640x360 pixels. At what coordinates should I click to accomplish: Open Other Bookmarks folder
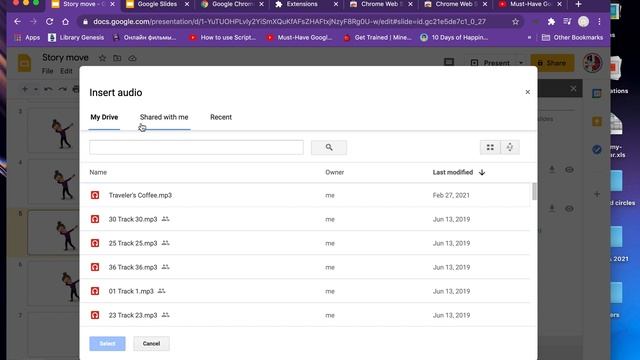point(572,38)
